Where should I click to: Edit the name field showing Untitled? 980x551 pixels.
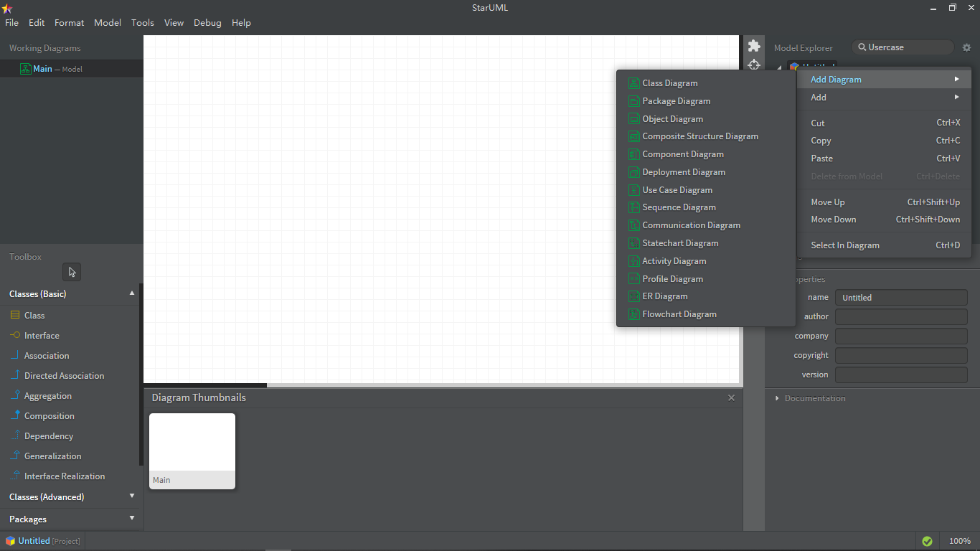[901, 297]
